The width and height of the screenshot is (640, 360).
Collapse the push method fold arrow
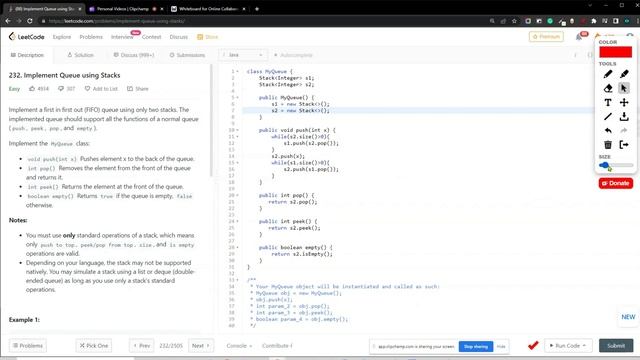coord(238,130)
